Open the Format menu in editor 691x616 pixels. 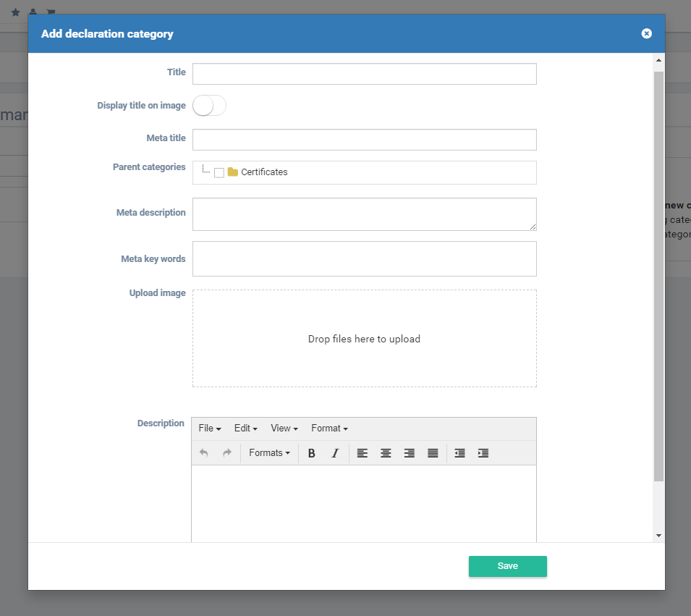click(330, 428)
